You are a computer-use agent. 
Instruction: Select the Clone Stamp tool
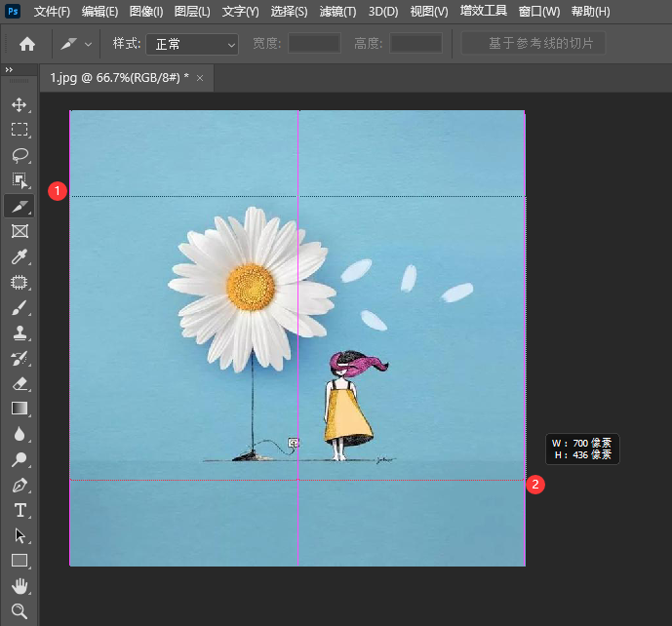[x=19, y=333]
